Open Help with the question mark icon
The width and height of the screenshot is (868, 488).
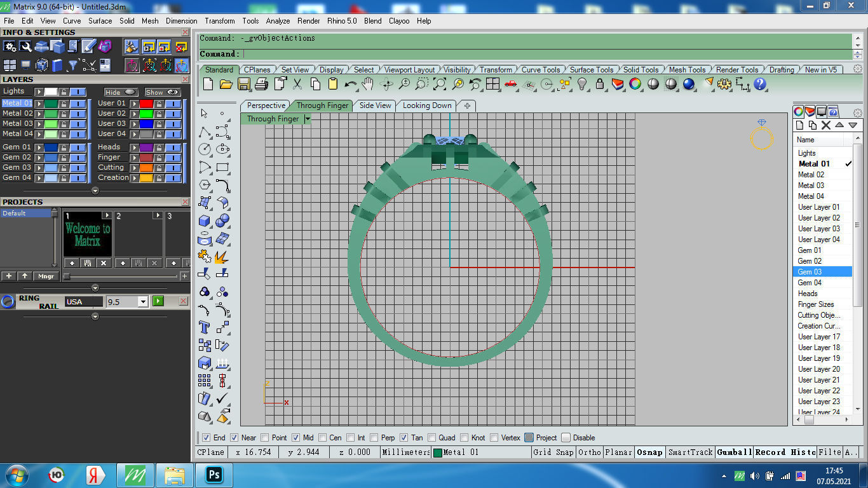click(x=760, y=84)
